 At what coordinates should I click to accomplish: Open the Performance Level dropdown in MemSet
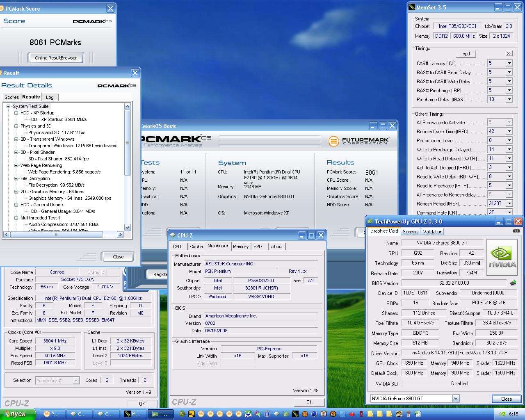click(509, 140)
